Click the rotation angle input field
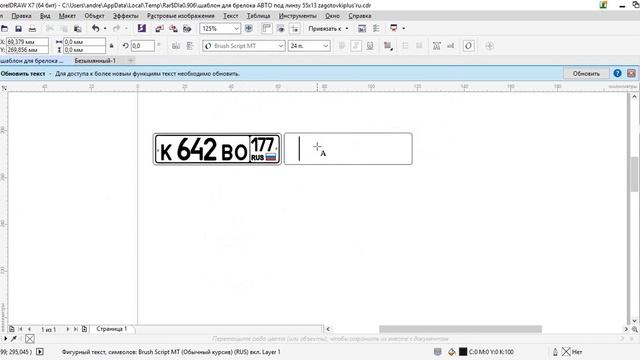Image resolution: width=640 pixels, height=360 pixels. click(x=143, y=46)
